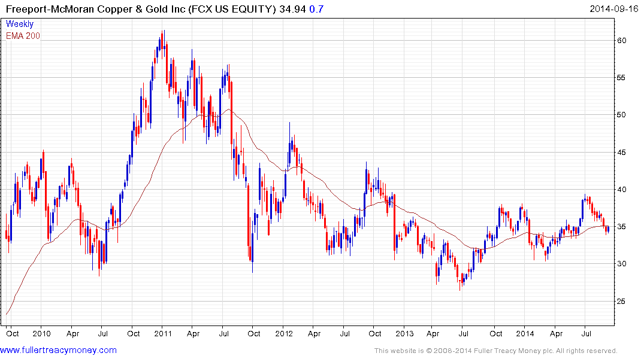Click the 35 price axis label
The image size is (644, 359).
click(x=621, y=227)
